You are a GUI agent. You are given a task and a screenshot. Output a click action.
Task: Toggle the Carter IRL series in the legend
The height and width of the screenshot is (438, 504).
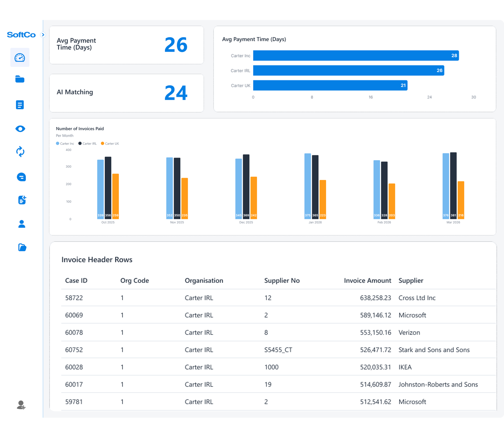coord(87,143)
